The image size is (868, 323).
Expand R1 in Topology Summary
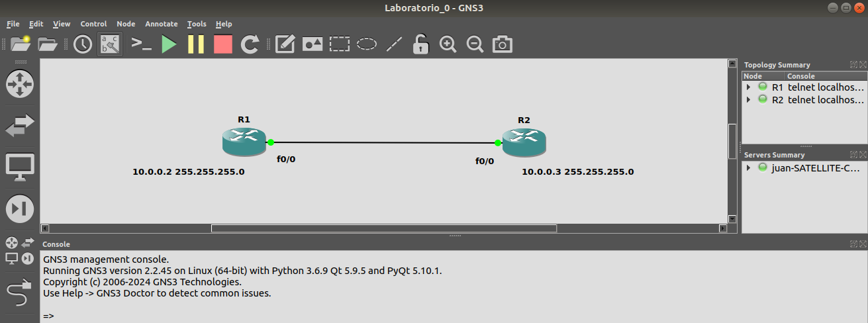(748, 87)
